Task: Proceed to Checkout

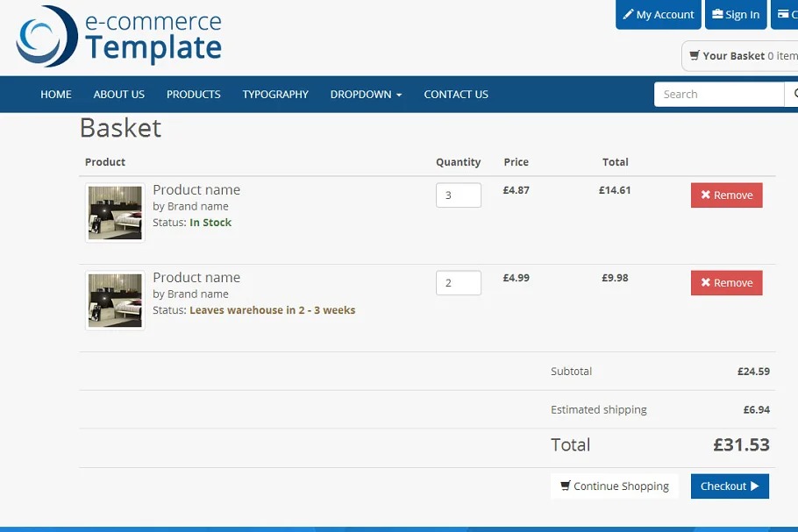Action: coord(729,486)
